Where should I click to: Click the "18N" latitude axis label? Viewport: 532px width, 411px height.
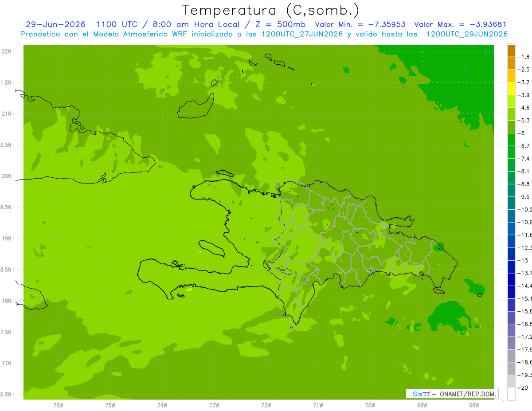pyautogui.click(x=7, y=301)
